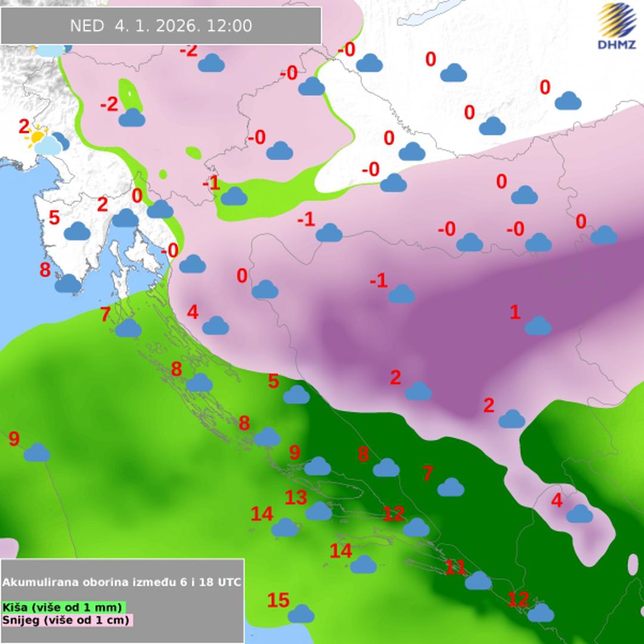Select the cloud icon beside 15
The height and width of the screenshot is (644, 644).
coord(301,614)
